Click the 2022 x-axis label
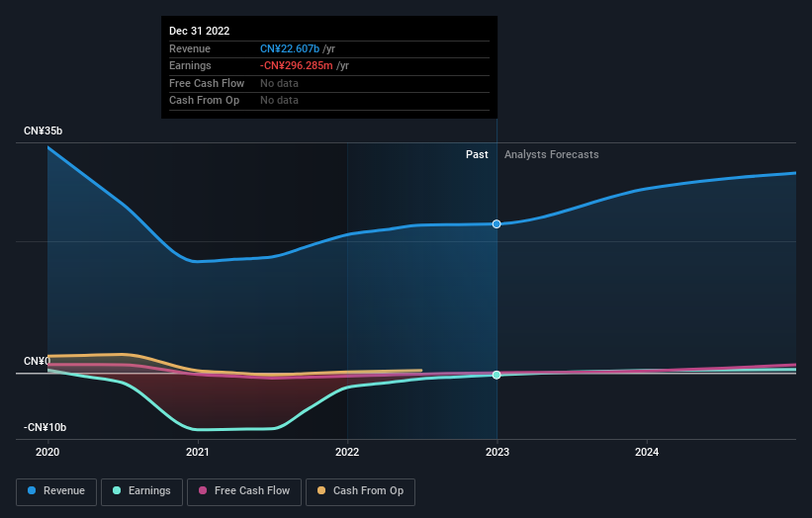 coord(347,453)
